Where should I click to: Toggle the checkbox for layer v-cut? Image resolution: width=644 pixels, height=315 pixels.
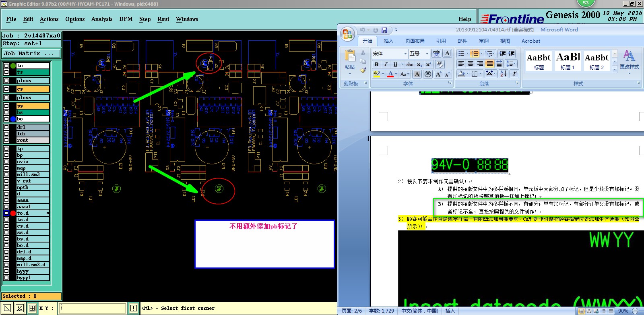tap(6, 181)
